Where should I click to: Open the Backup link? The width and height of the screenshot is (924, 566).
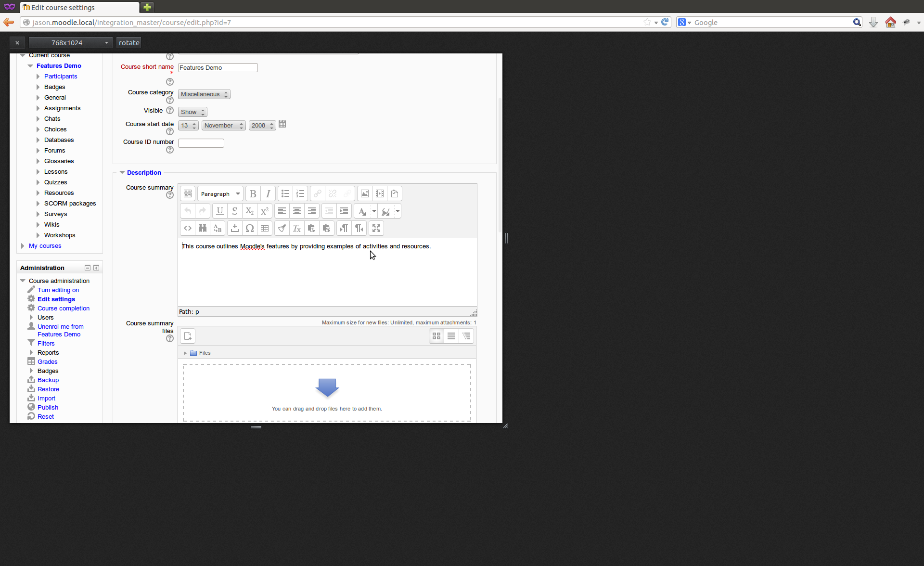tap(48, 380)
